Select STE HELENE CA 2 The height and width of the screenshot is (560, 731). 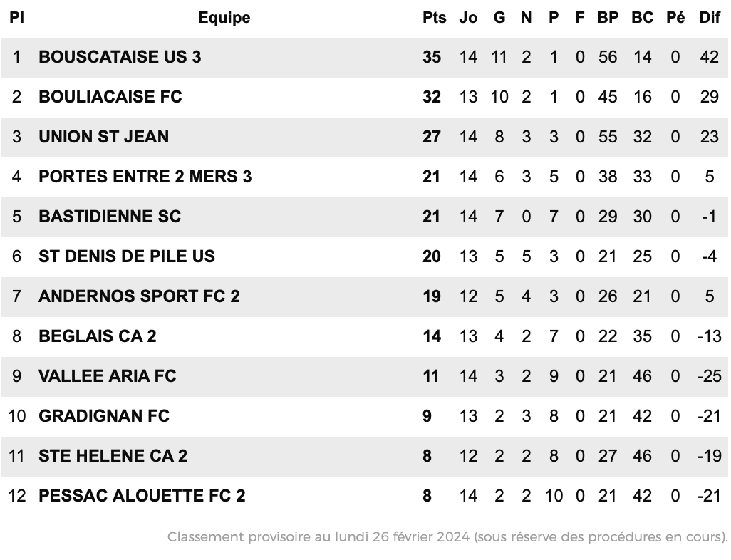click(x=113, y=455)
